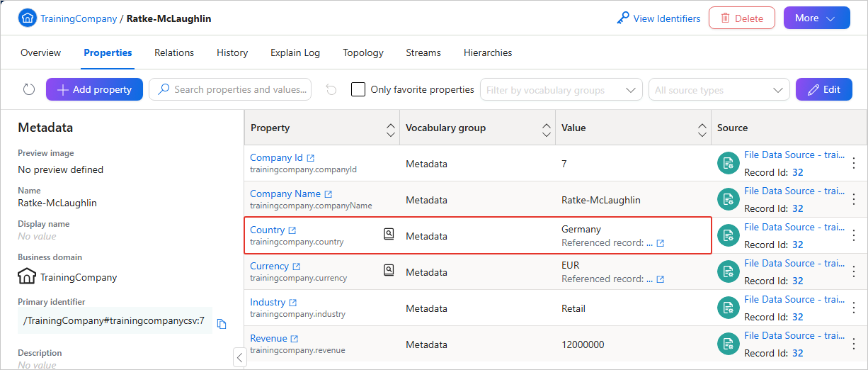The image size is (868, 370).
Task: Open All source types dropdown
Action: (719, 90)
